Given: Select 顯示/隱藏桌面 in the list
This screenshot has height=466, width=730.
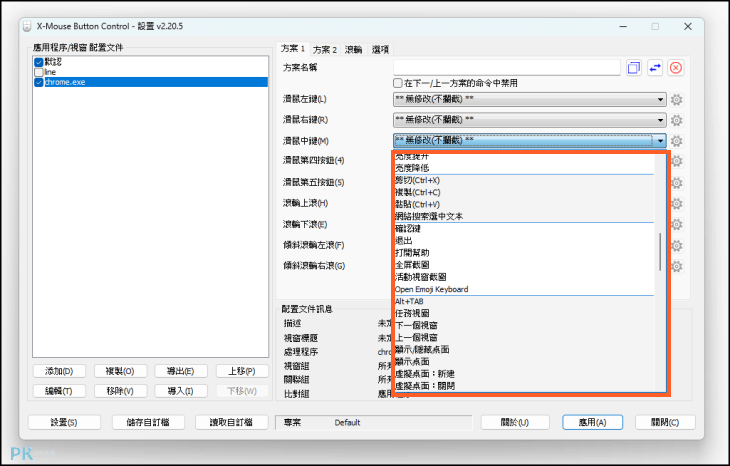Looking at the screenshot, I should [x=524, y=350].
